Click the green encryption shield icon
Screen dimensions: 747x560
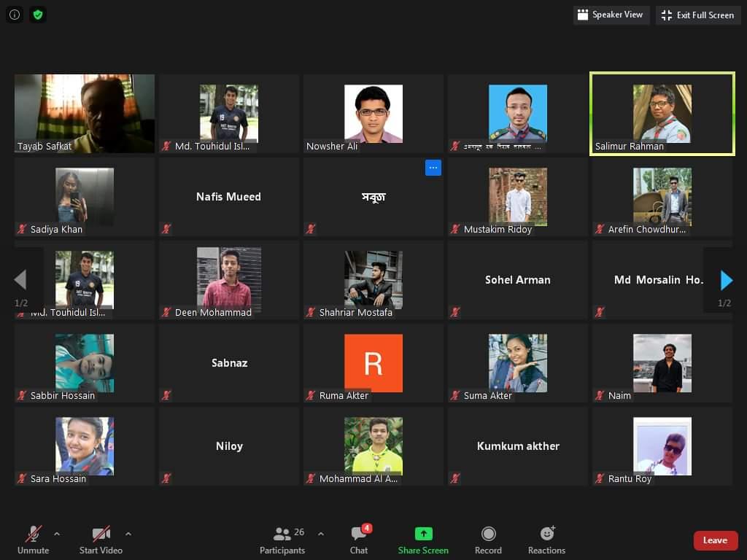(38, 15)
